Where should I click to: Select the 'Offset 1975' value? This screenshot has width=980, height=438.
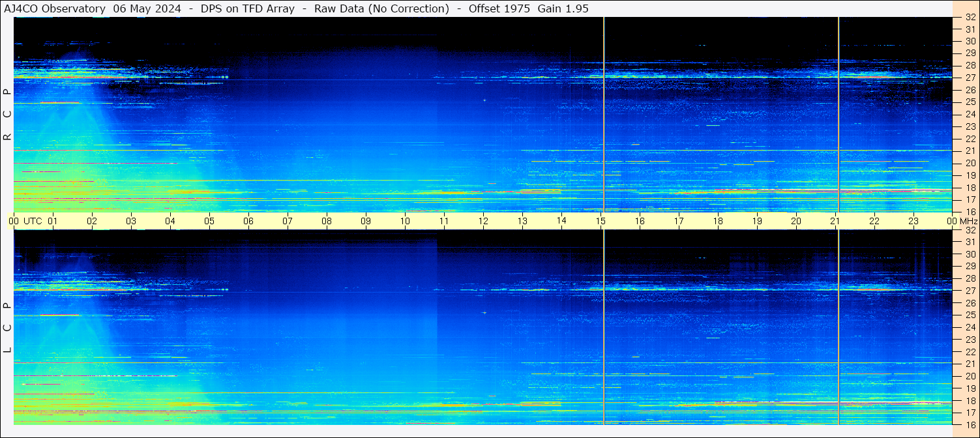pos(499,8)
